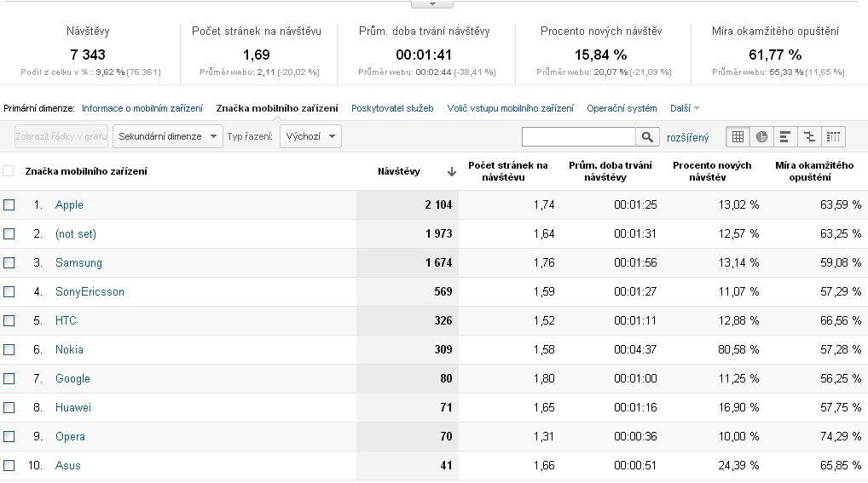Viewport: 868px width, 483px height.
Task: Select Volič vstupu mobilního zařízení dimension
Action: tap(511, 108)
